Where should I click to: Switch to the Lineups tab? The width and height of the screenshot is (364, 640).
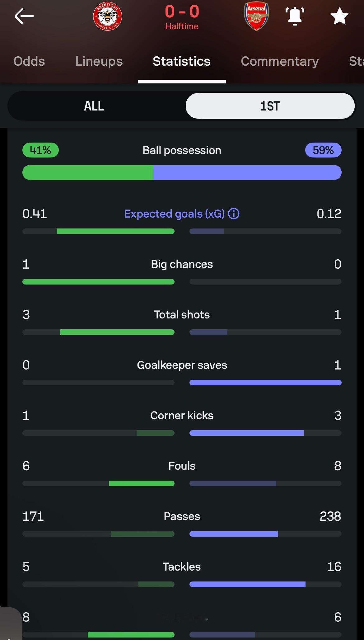click(x=99, y=61)
